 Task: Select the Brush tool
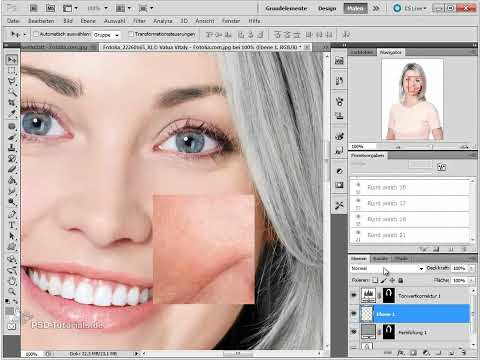(12, 137)
